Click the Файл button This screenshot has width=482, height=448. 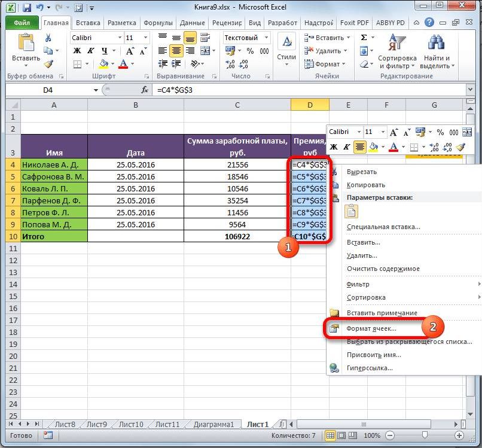pos(22,23)
